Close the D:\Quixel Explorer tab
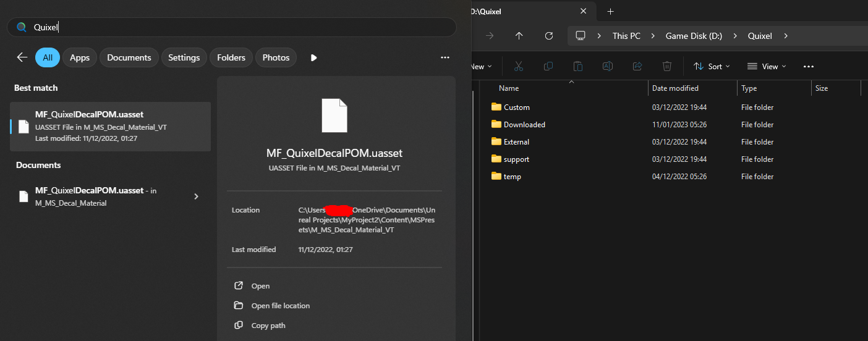 tap(584, 11)
